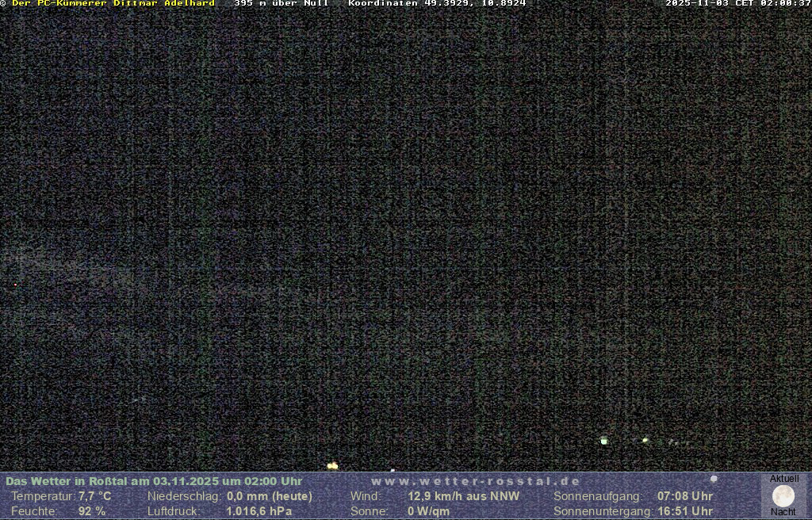
Task: Select the temperature value 7,7 °C
Action: (x=95, y=496)
